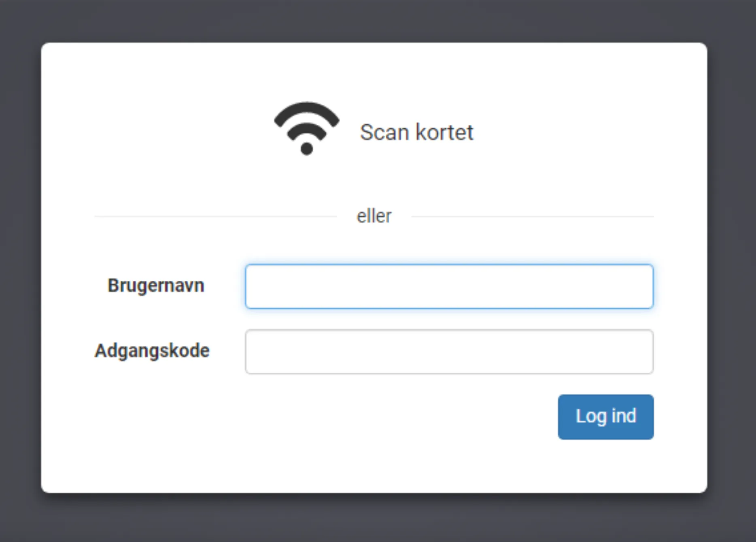Click inside the username text box
The image size is (756, 542).
pyautogui.click(x=448, y=286)
